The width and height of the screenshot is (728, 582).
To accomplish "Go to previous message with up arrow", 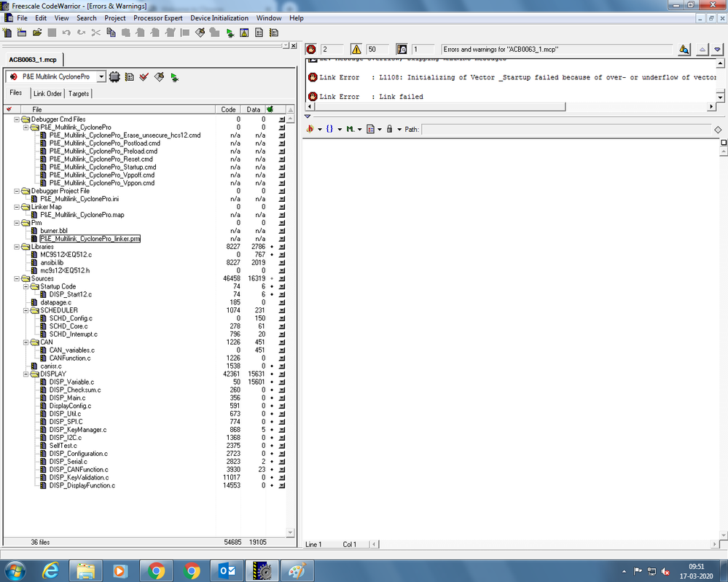I will [x=702, y=50].
